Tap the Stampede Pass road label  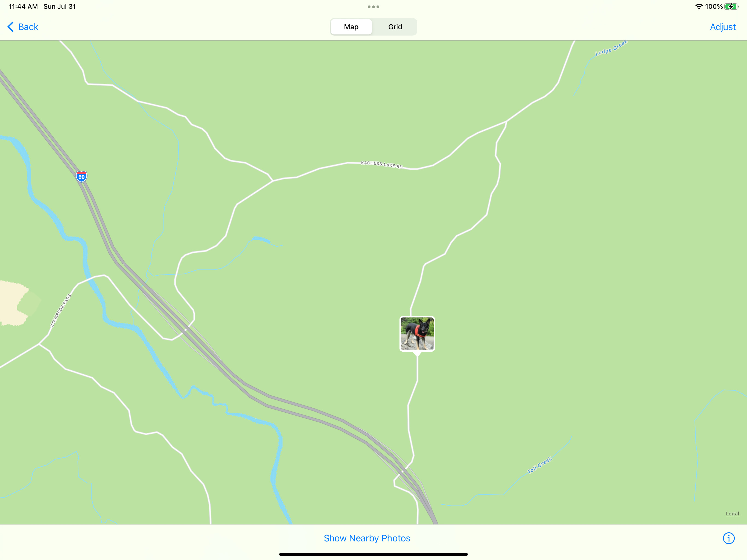[x=60, y=311]
